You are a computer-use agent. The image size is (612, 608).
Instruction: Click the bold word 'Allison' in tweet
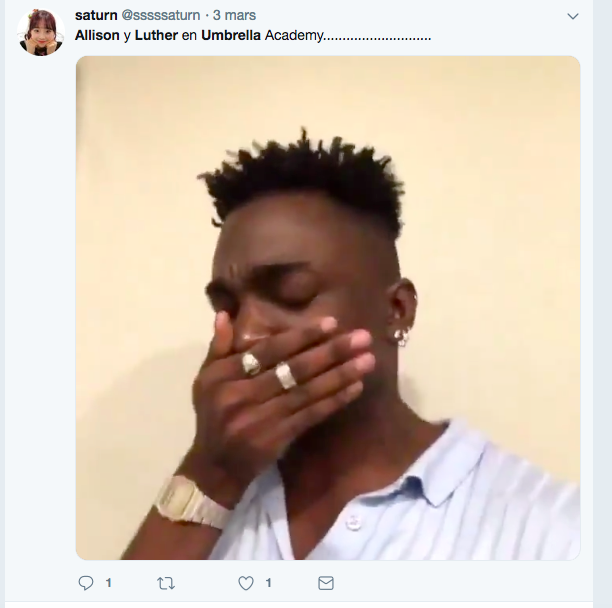tap(97, 35)
